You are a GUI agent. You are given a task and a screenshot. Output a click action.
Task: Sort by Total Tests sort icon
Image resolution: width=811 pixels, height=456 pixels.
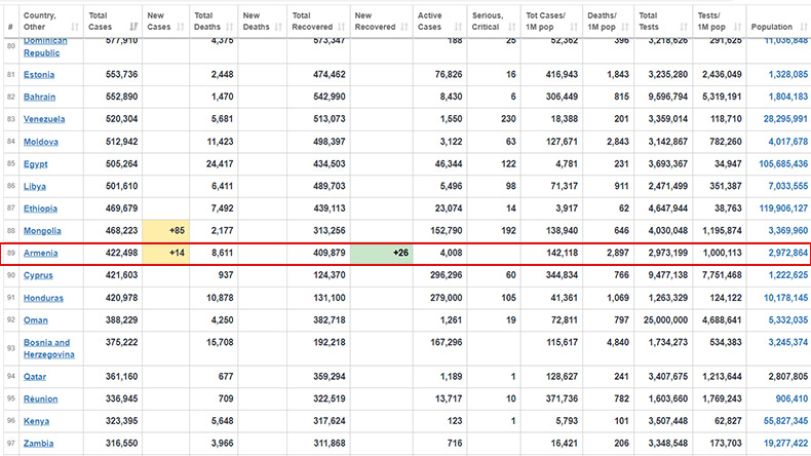[x=684, y=27]
